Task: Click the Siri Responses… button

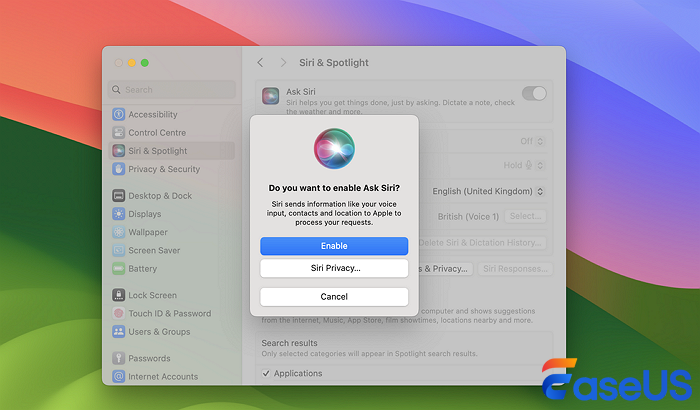Action: pyautogui.click(x=515, y=269)
